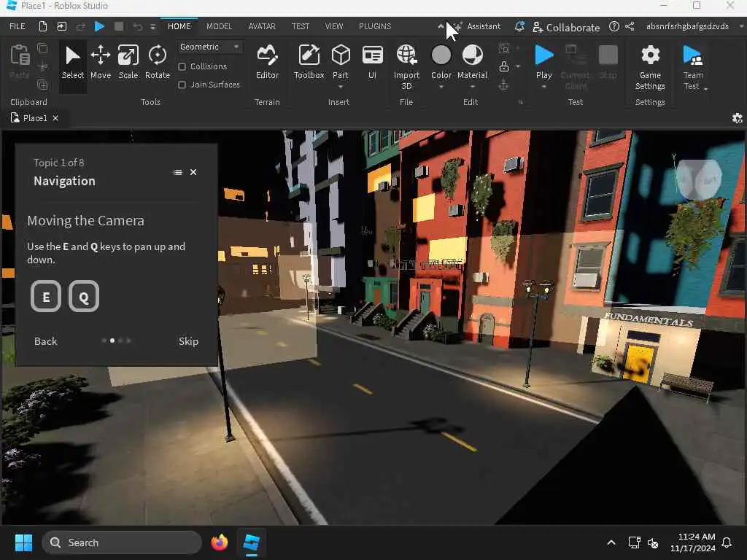
Task: Pick the Rotate tool
Action: [158, 63]
